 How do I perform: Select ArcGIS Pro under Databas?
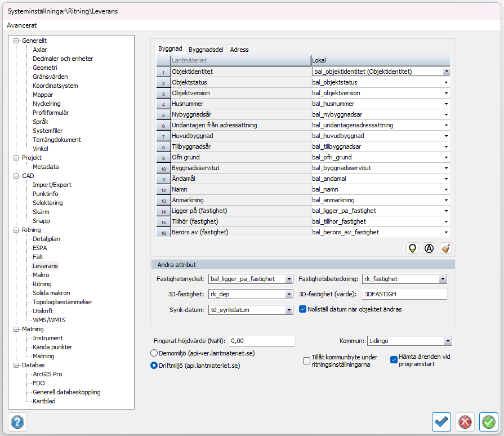coord(47,374)
